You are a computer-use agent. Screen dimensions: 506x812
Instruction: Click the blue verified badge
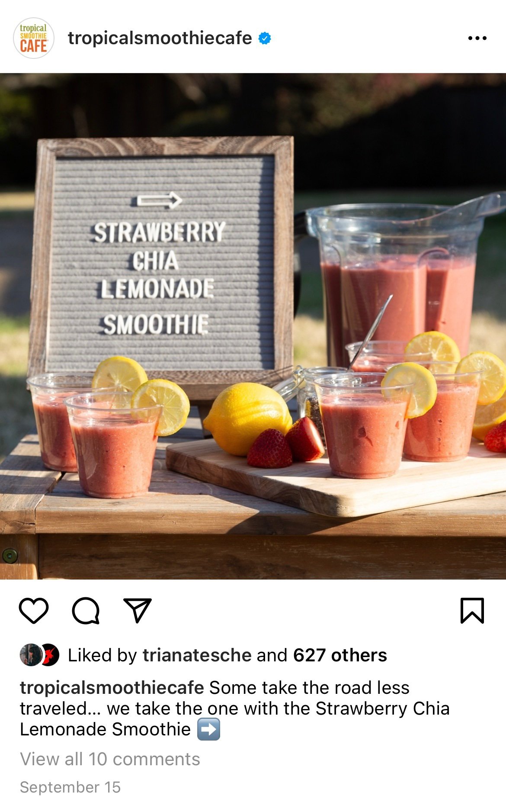point(265,38)
